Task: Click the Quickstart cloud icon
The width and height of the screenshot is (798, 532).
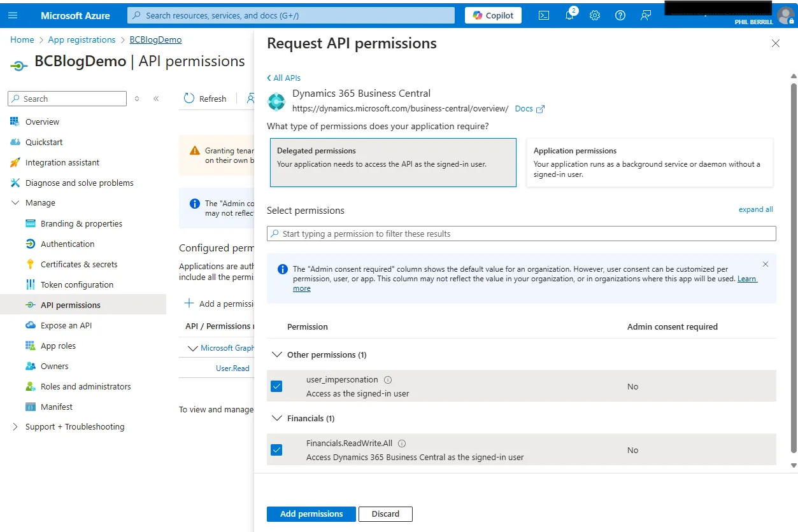Action: pos(15,142)
